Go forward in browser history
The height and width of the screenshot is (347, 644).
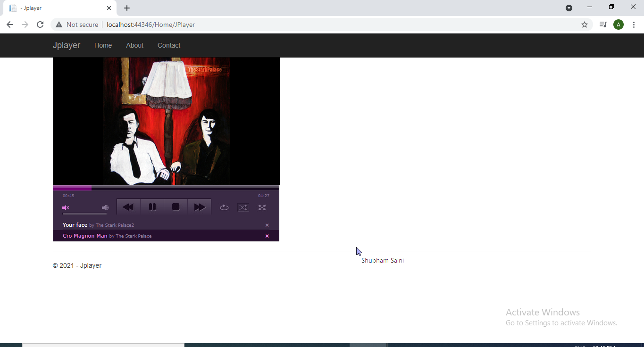pyautogui.click(x=25, y=25)
